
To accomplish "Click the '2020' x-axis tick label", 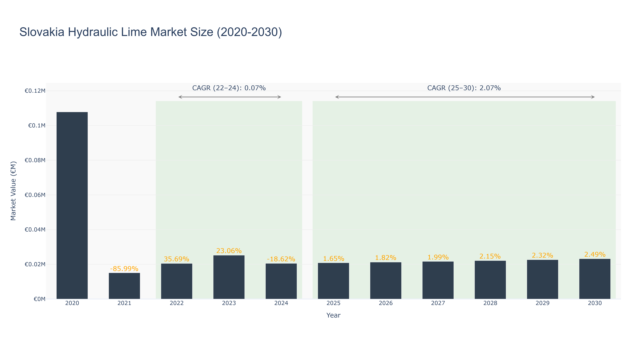I will click(72, 303).
